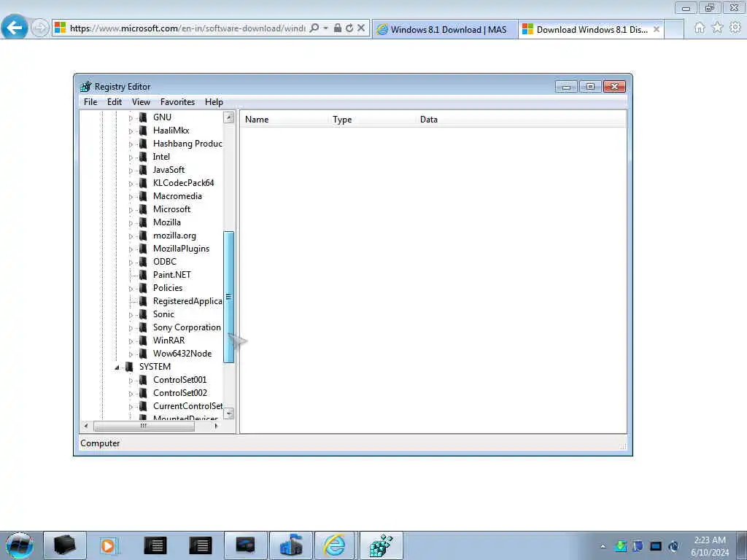Collapse the SYSTEM registry hive
This screenshot has height=560, width=747.
pyautogui.click(x=117, y=367)
